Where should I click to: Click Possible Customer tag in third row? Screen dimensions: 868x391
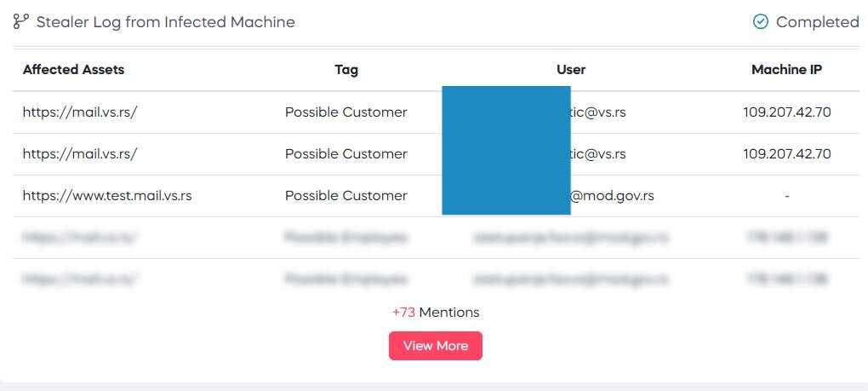pos(346,196)
